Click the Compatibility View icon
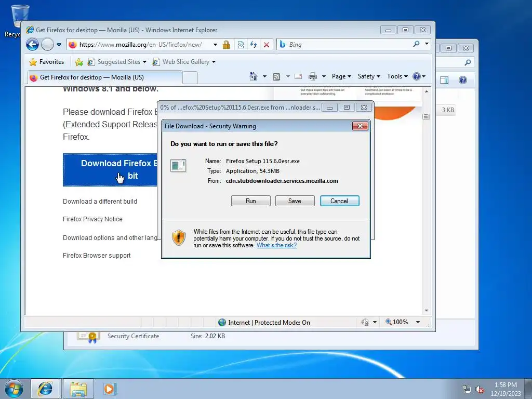532x399 pixels. click(x=241, y=45)
